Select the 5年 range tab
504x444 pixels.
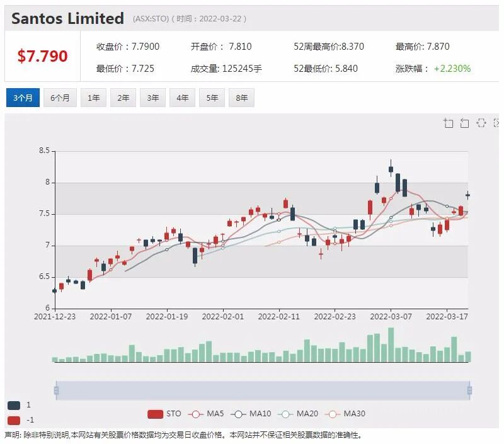click(x=212, y=98)
